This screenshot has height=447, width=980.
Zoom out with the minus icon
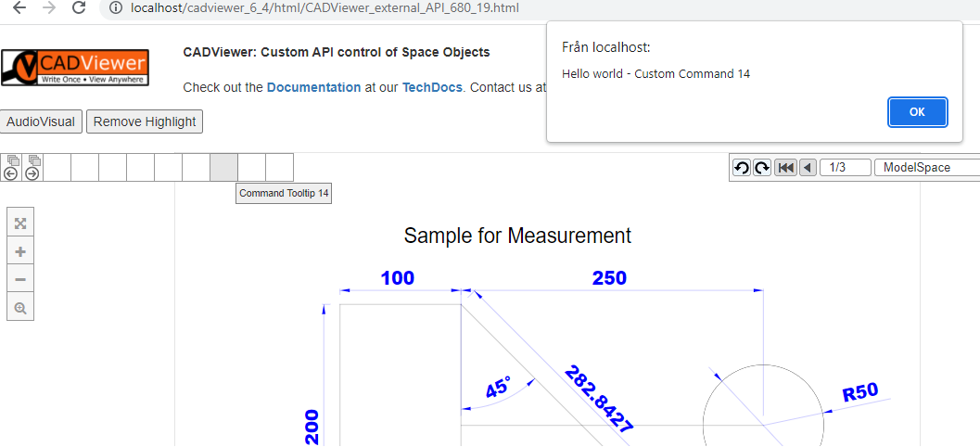20,279
